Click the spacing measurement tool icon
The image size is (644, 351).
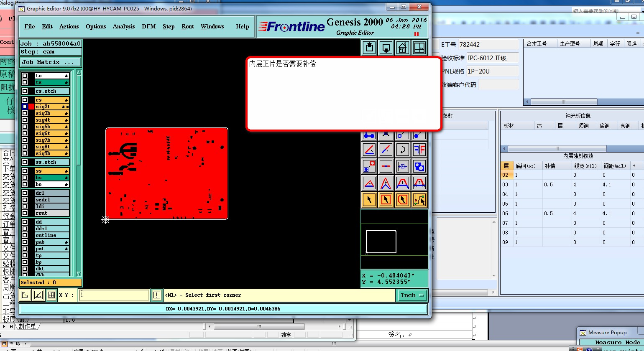pos(403,166)
